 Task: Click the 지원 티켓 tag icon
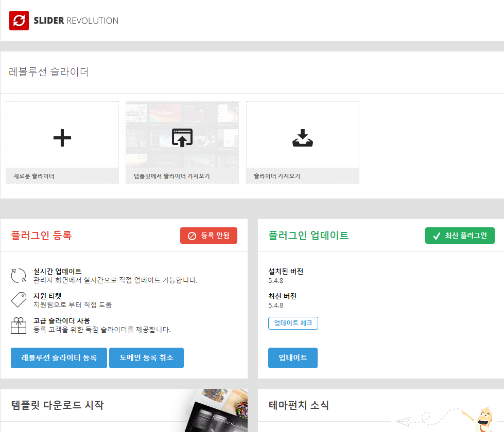point(19,300)
